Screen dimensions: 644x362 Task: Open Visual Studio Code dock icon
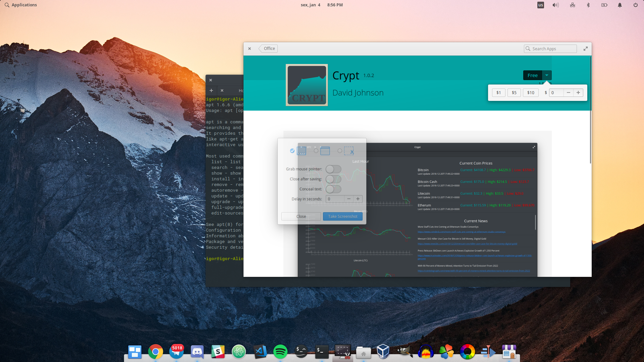tap(260, 352)
